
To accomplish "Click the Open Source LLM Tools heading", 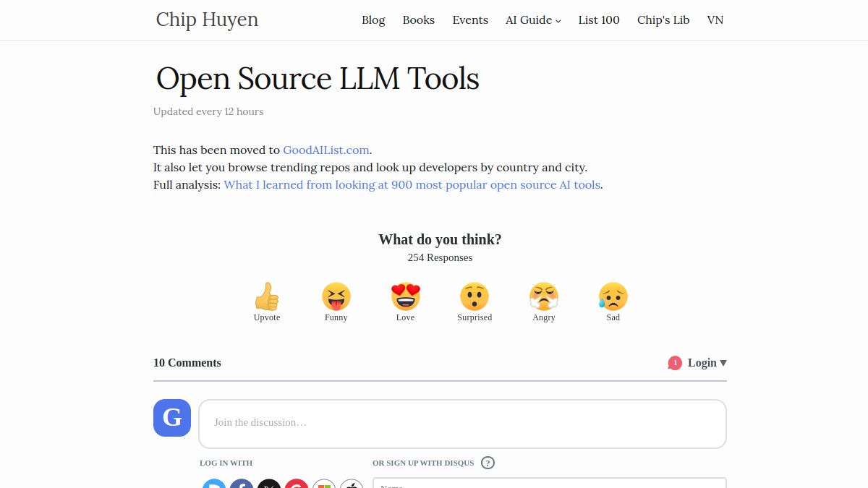I will (x=318, y=78).
